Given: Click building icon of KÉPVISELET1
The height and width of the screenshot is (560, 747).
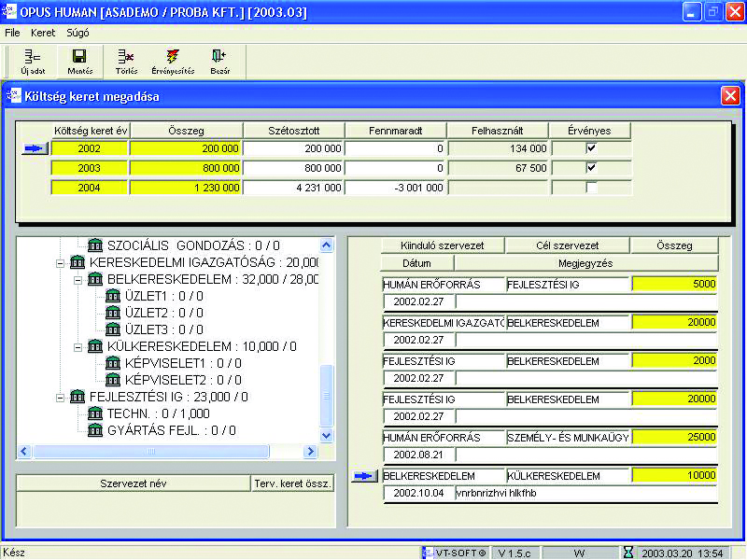Looking at the screenshot, I should point(113,363).
